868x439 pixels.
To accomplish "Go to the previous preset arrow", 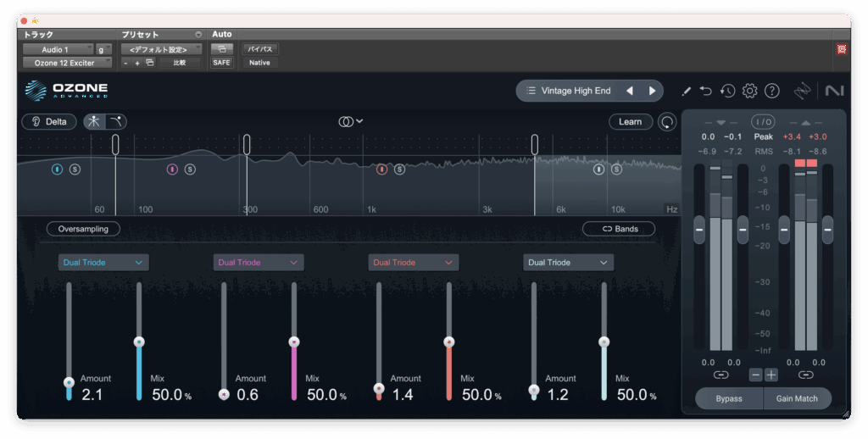I will tap(629, 91).
